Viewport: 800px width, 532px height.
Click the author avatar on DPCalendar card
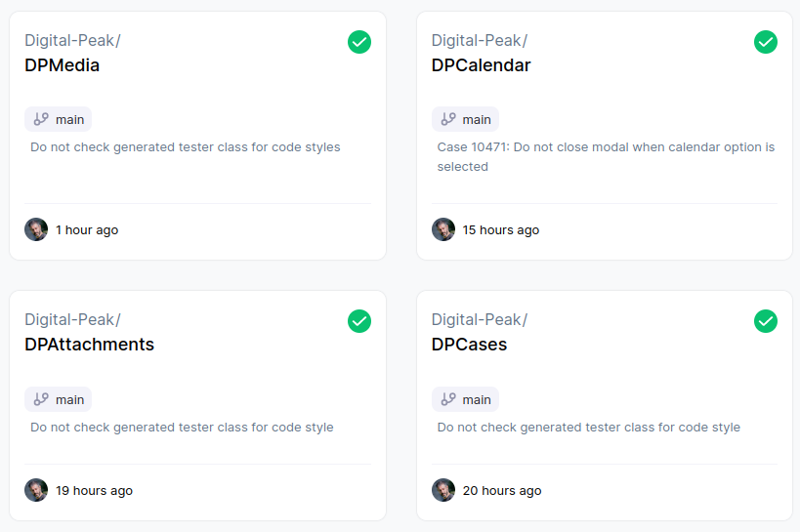pyautogui.click(x=443, y=229)
